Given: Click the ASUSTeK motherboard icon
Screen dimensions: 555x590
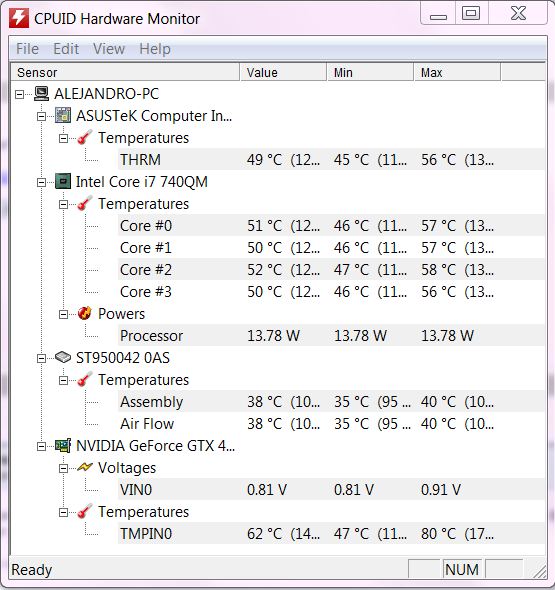Looking at the screenshot, I should pos(63,116).
